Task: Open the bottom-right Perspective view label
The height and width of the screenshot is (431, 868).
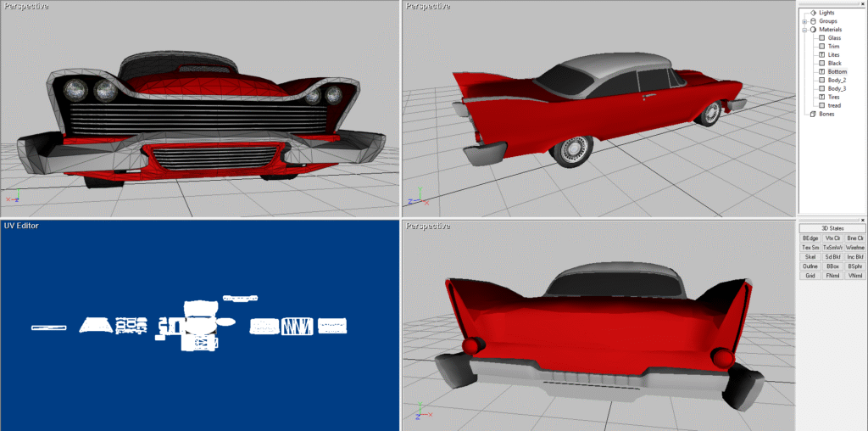Action: [428, 227]
